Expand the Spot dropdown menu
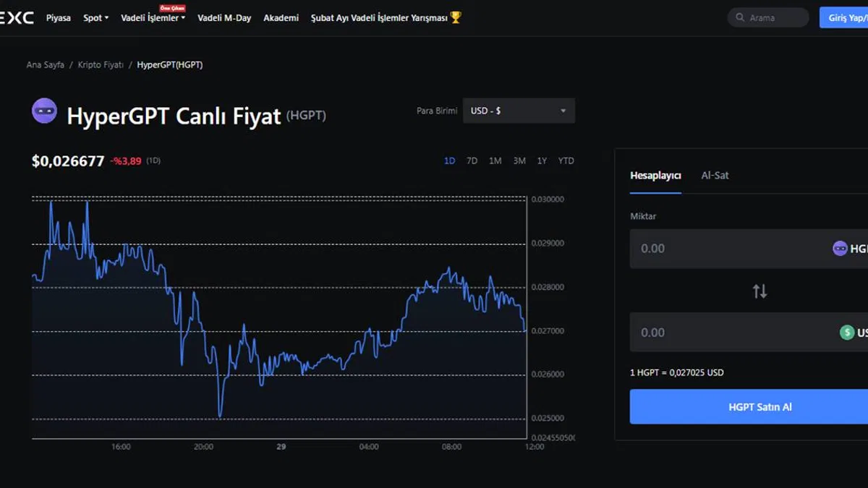 tap(96, 18)
